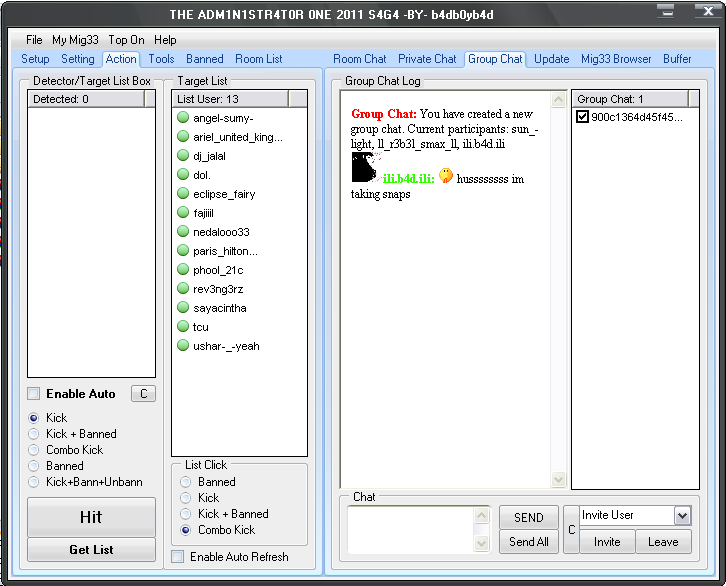Toggle Enable Auto Refresh checkbox
This screenshot has height=586, width=726.
point(177,556)
